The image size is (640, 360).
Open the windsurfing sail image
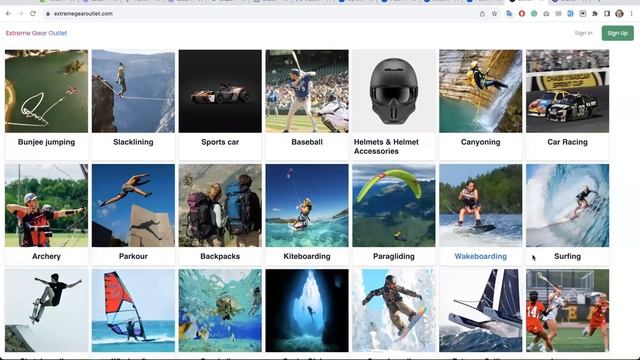click(133, 310)
